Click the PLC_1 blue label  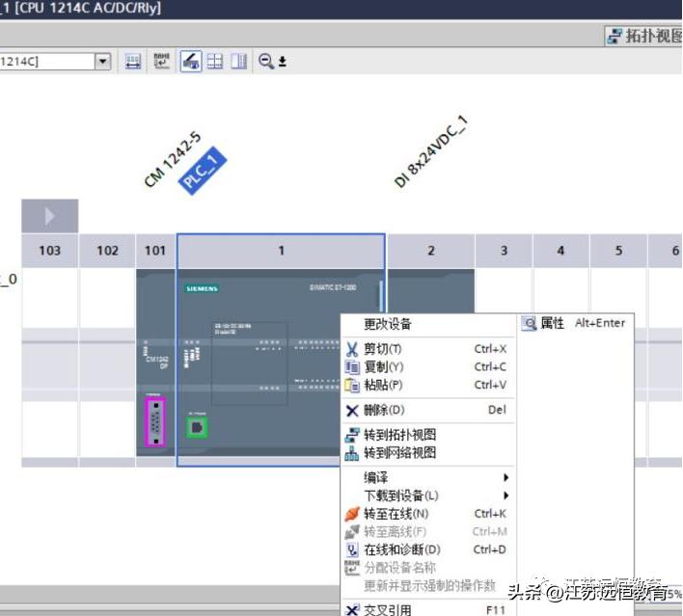click(203, 171)
